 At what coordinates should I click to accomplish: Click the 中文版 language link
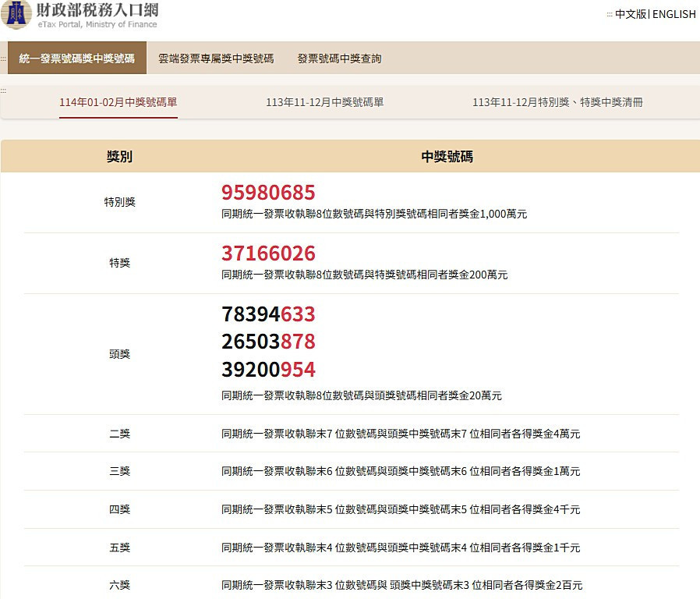click(x=630, y=14)
